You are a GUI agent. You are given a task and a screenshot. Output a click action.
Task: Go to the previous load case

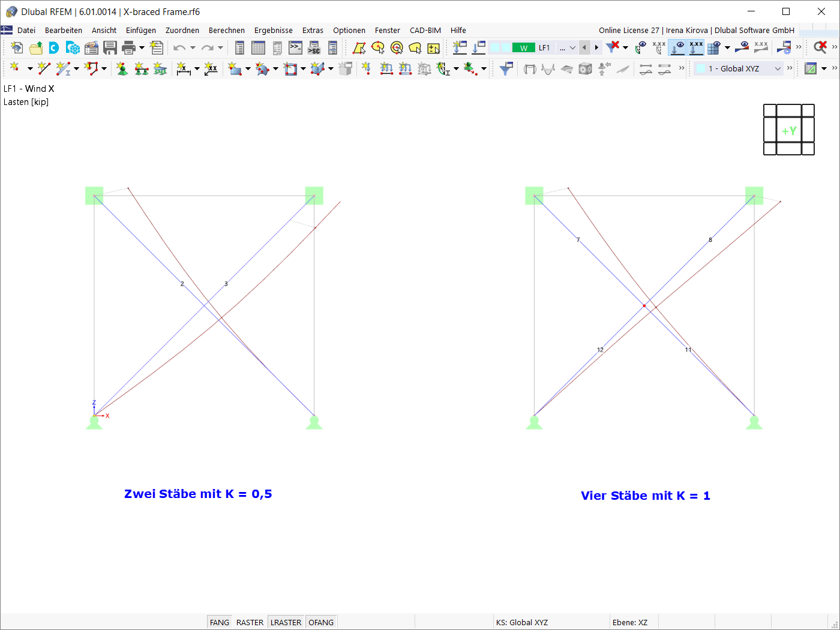(584, 48)
